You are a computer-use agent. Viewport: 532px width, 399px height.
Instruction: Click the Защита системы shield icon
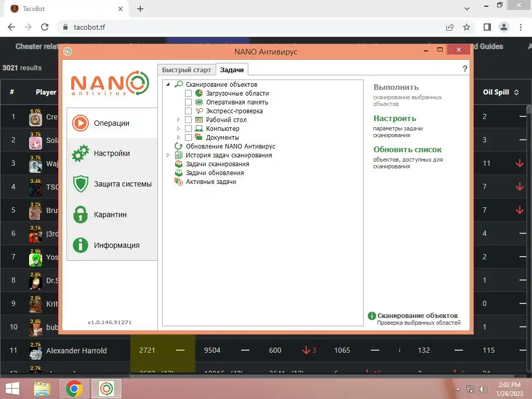(81, 184)
